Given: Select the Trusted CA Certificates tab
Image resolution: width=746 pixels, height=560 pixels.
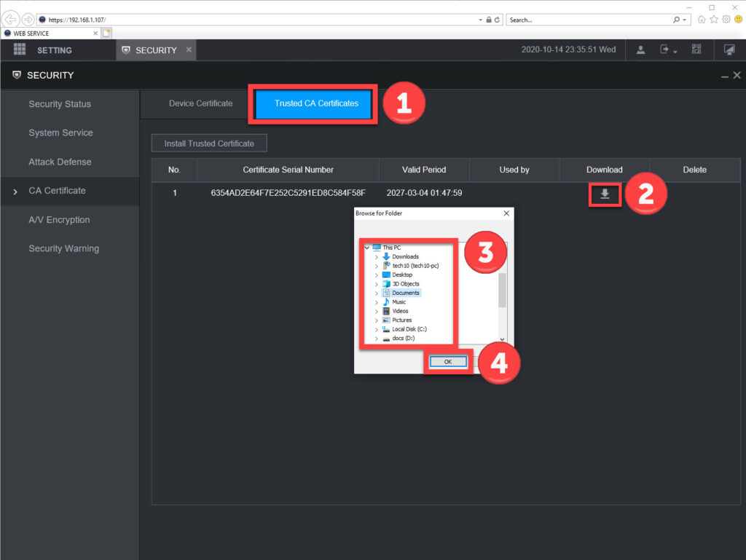Looking at the screenshot, I should (x=316, y=103).
